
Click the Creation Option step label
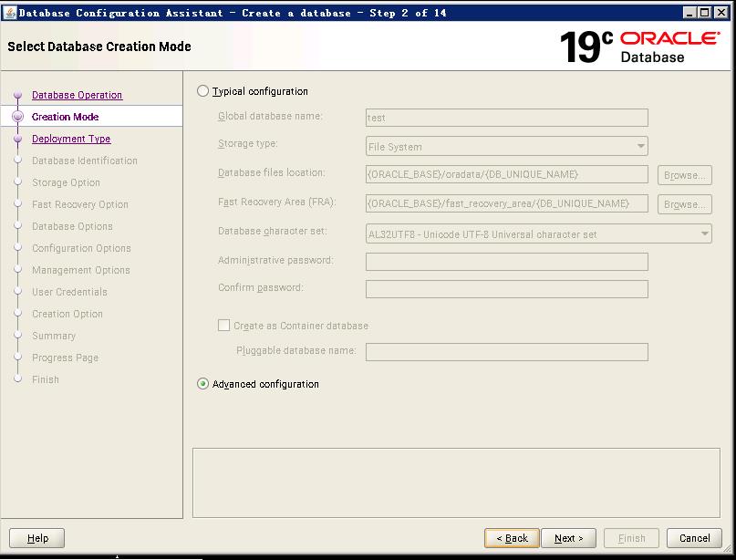click(67, 314)
